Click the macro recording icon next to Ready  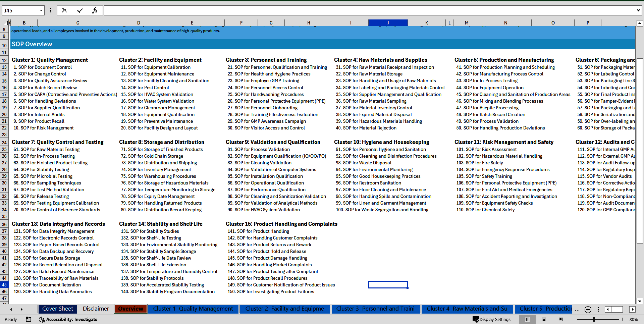pyautogui.click(x=29, y=319)
